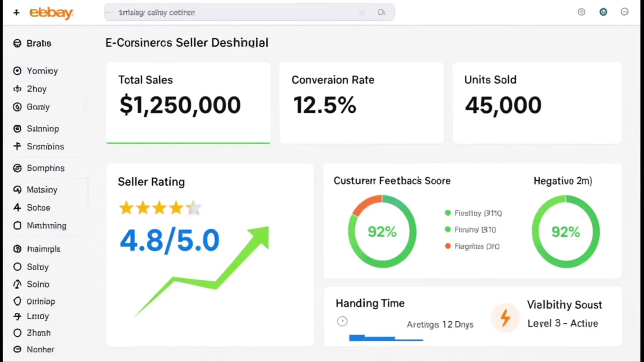Click the leftmost gray header icon

582,12
